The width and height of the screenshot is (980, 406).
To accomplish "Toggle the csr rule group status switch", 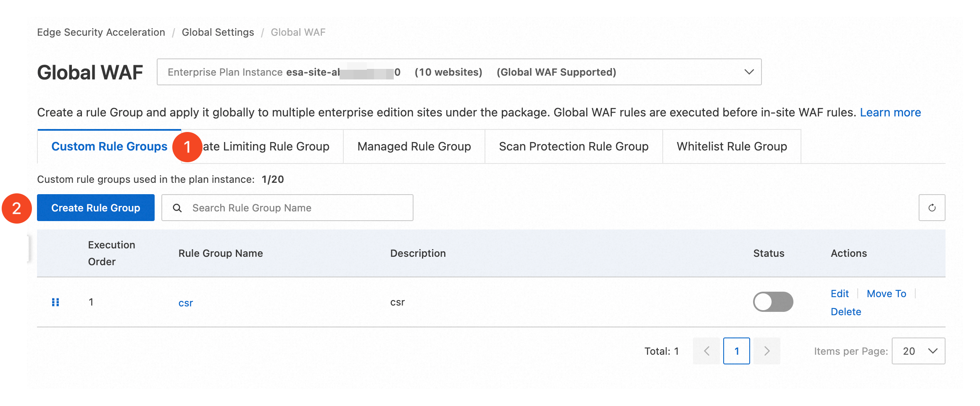I will [773, 302].
